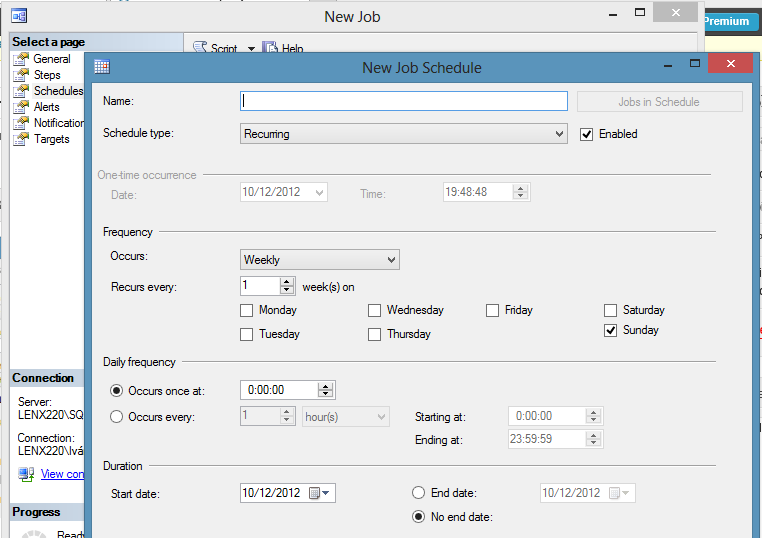Expand the Schedule type dropdown
This screenshot has width=762, height=538.
pos(559,134)
